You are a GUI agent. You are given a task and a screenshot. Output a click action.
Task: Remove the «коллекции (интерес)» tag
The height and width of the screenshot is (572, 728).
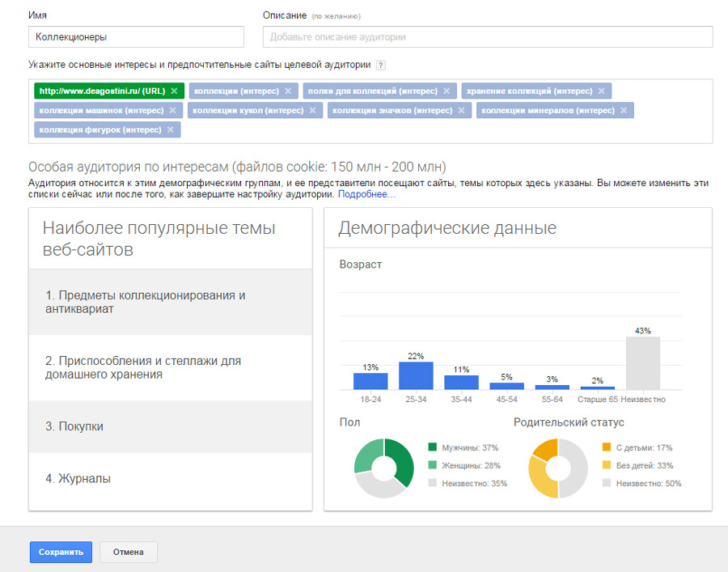click(289, 91)
